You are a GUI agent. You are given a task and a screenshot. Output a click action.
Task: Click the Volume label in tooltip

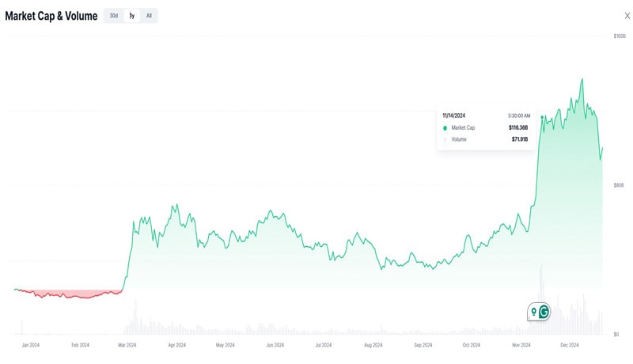pos(459,139)
